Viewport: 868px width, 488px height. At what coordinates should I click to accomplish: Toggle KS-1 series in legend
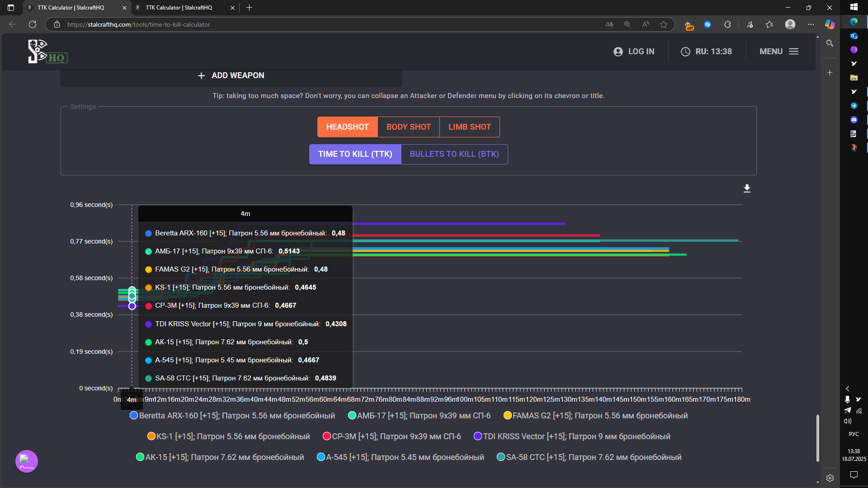(x=229, y=436)
